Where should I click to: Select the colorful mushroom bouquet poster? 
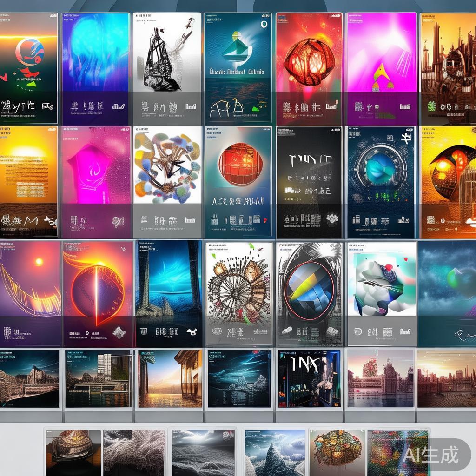pyautogui.click(x=167, y=182)
